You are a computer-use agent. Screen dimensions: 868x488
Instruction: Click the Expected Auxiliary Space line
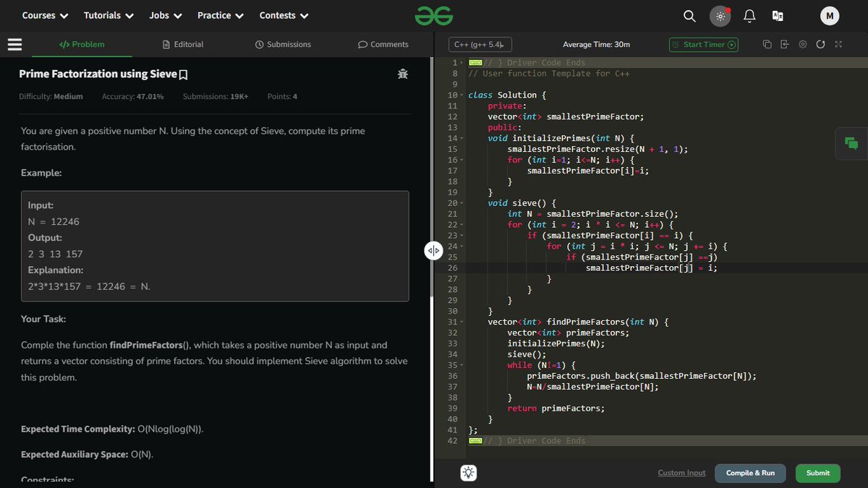[87, 455]
